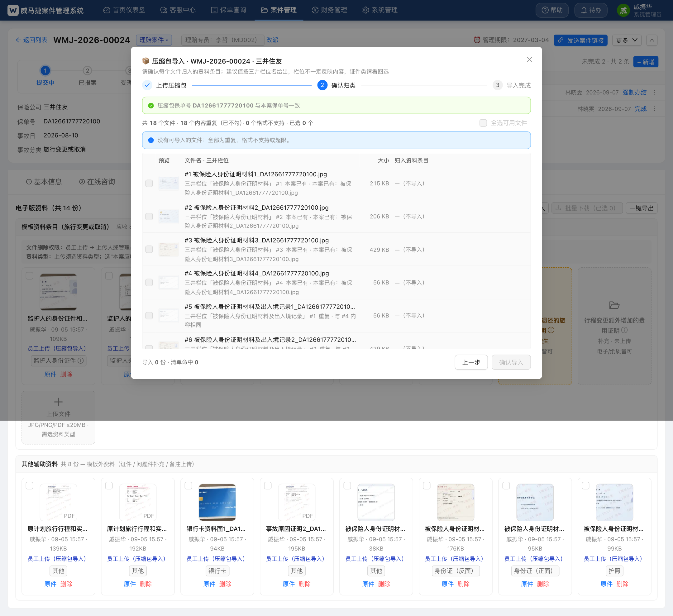Screen dimensions: 673x616
Task: Click 上一步 button in dialog
Action: pos(471,362)
